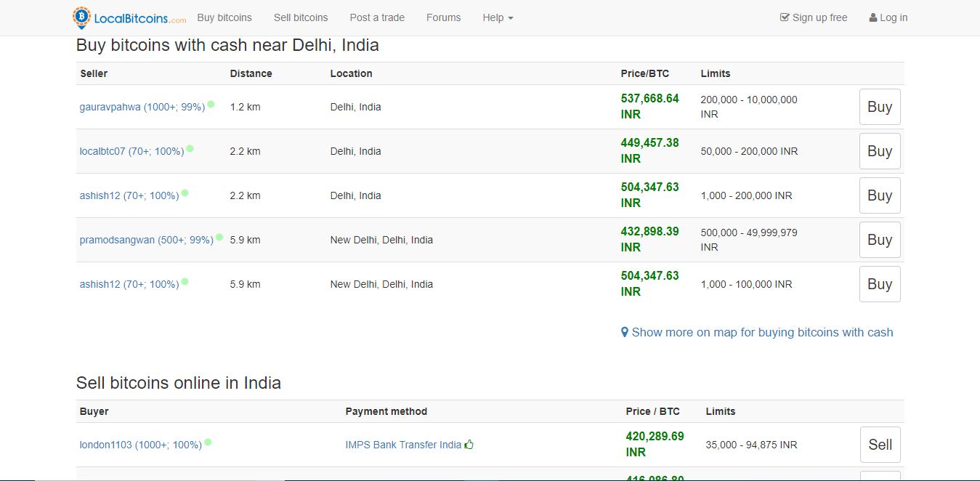The width and height of the screenshot is (980, 481).
Task: Click the map pin icon near Show more
Action: click(625, 332)
